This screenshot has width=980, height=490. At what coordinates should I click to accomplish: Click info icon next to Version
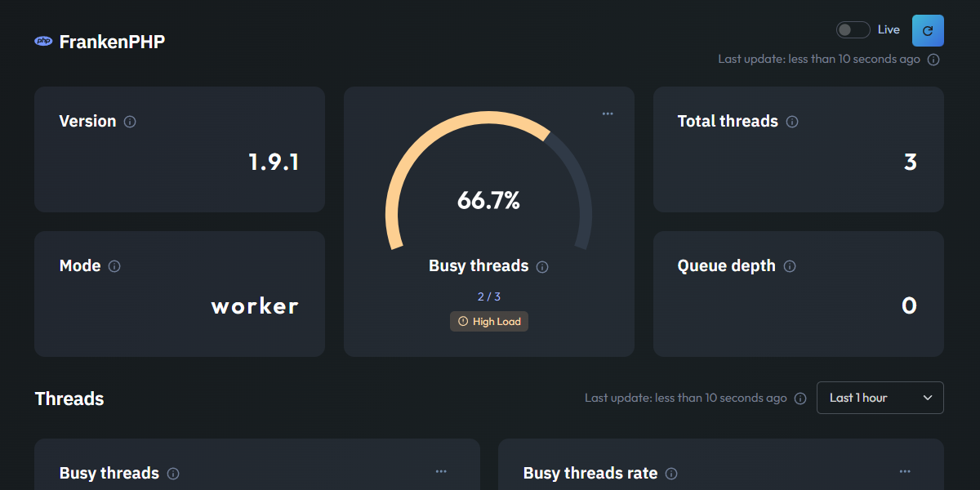pos(130,122)
